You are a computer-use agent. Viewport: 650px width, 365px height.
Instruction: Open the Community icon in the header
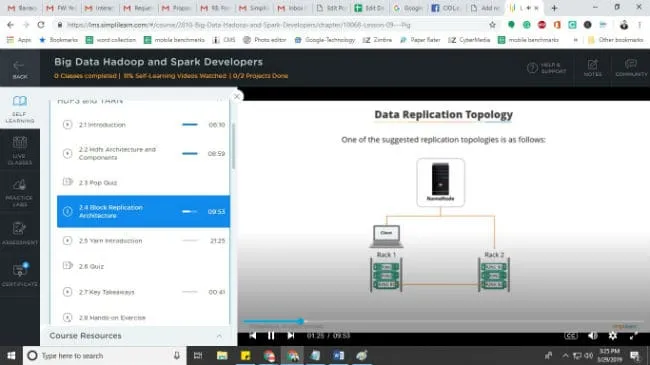click(631, 68)
